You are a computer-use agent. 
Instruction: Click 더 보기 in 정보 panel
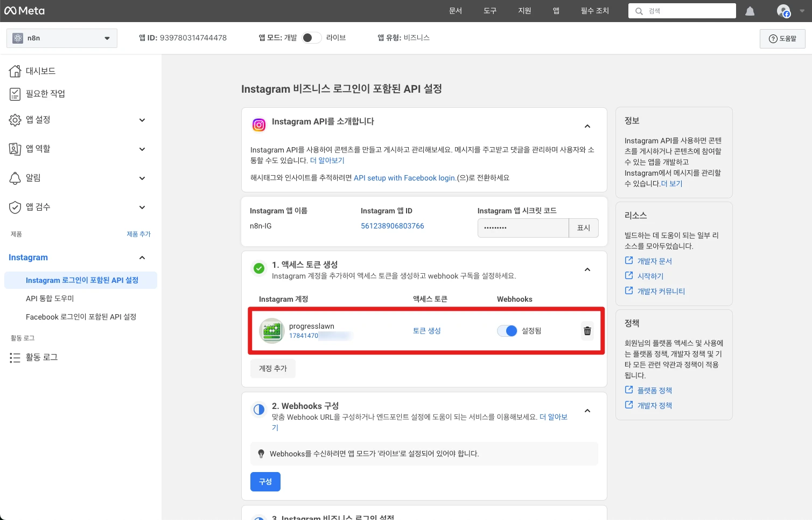tap(672, 184)
